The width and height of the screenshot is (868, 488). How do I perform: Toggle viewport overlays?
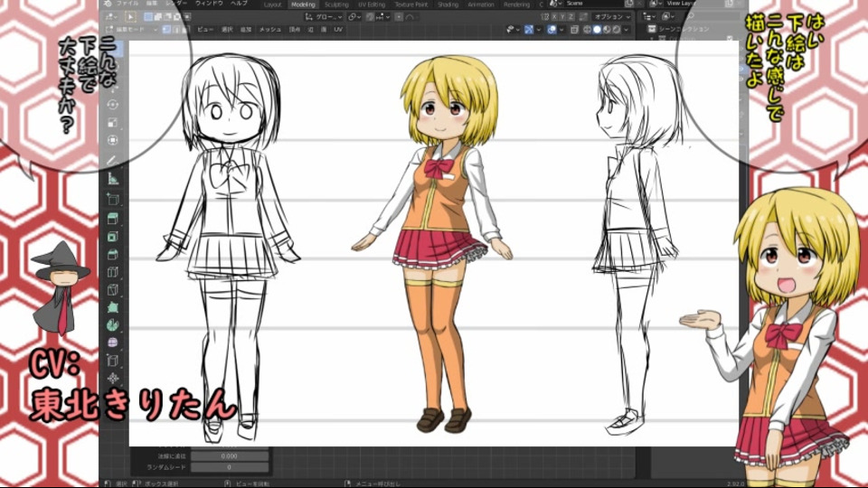(552, 29)
